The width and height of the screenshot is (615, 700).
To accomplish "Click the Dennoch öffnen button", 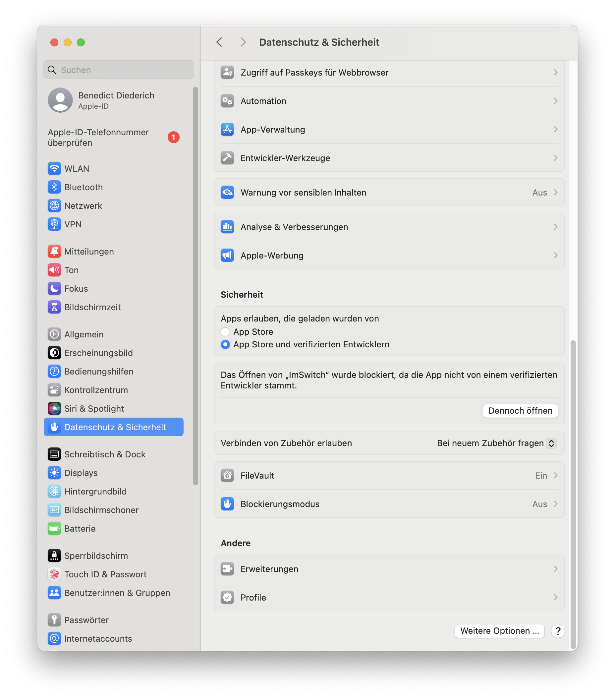I will pyautogui.click(x=520, y=411).
